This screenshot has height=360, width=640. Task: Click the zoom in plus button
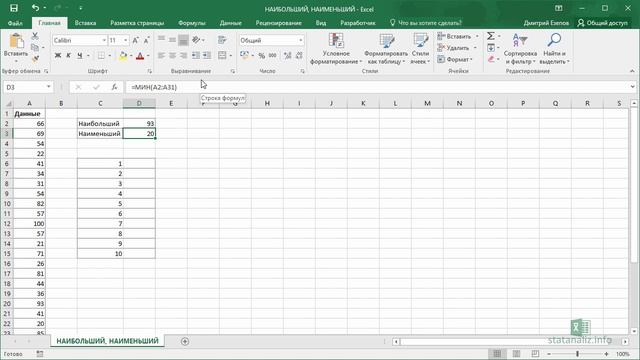click(x=607, y=354)
